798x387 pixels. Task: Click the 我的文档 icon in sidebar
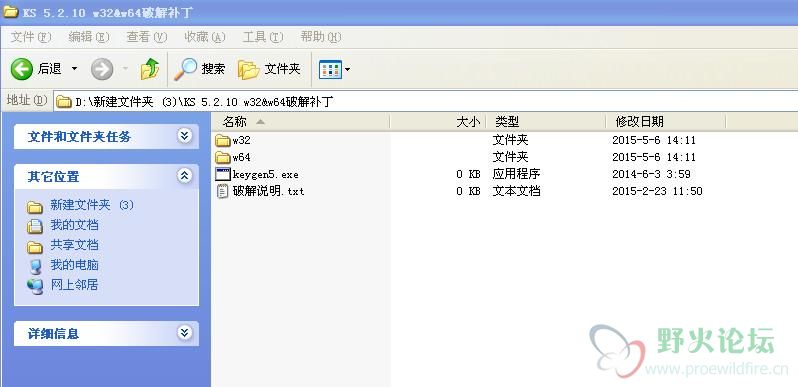click(x=35, y=226)
